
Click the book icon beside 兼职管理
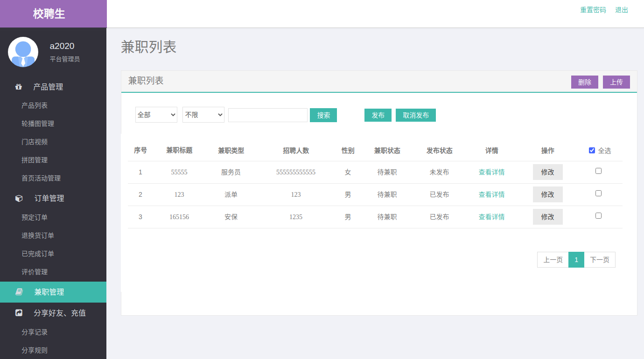pyautogui.click(x=19, y=292)
